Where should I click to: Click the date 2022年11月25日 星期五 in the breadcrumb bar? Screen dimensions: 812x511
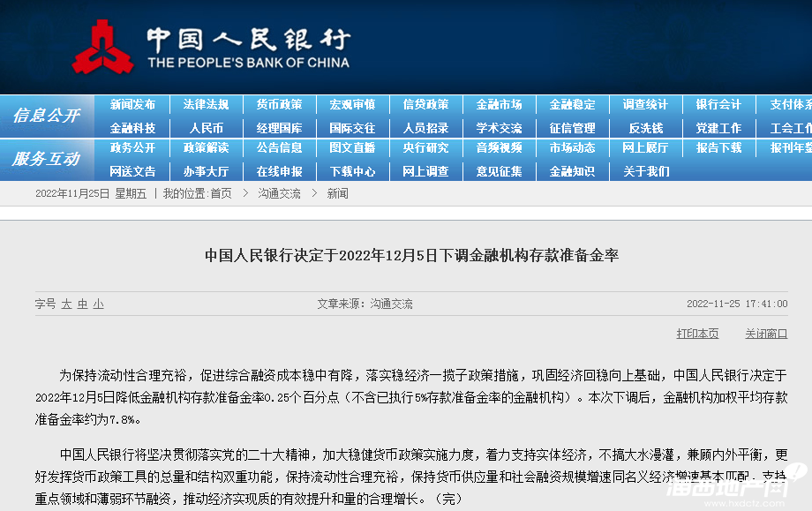click(x=91, y=193)
